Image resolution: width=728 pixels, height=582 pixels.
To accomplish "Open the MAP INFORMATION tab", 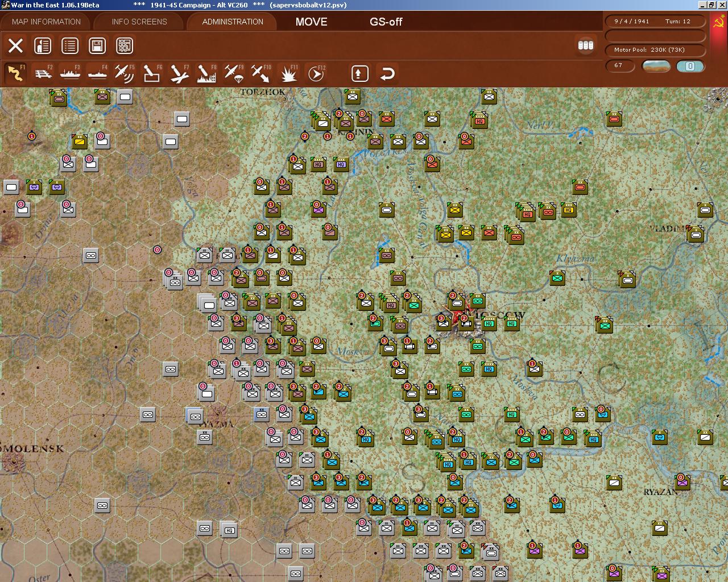I will (x=46, y=22).
